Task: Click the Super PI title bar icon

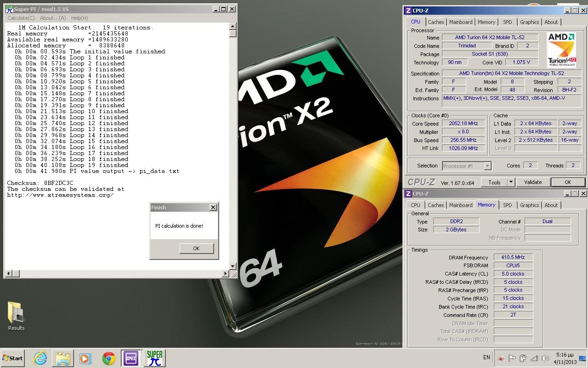Action: tap(9, 9)
